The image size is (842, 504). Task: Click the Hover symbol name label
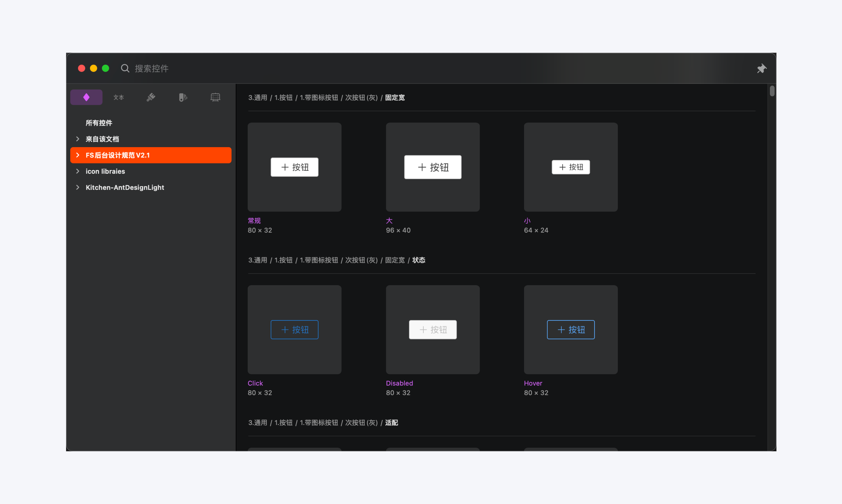[533, 383]
